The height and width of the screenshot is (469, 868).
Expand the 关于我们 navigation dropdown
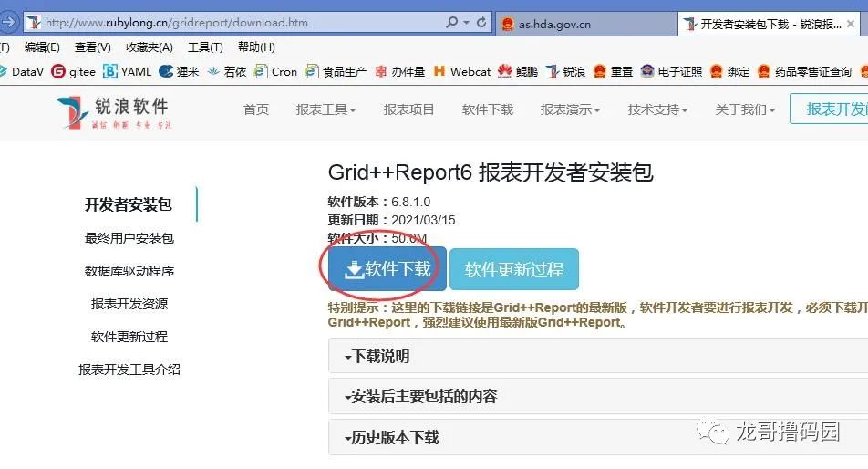[x=745, y=109]
